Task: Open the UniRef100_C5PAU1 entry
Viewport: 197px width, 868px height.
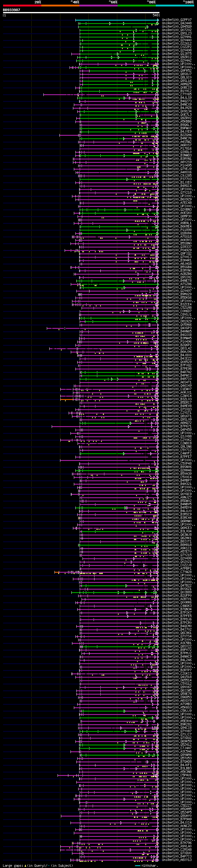Action: [x=177, y=775]
